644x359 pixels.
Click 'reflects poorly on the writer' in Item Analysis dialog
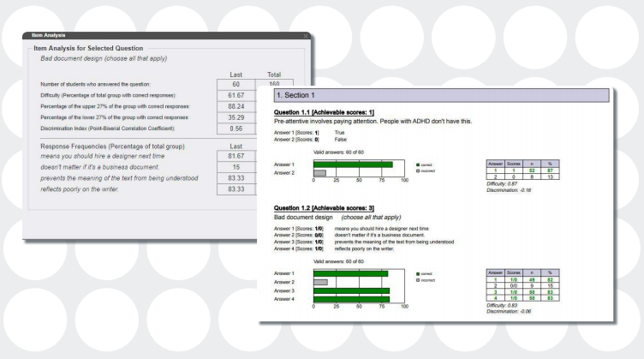pyautogui.click(x=80, y=189)
